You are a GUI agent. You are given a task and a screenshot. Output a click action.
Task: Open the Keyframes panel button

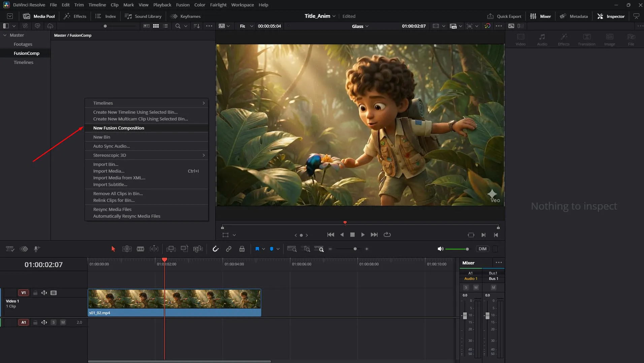pos(186,16)
